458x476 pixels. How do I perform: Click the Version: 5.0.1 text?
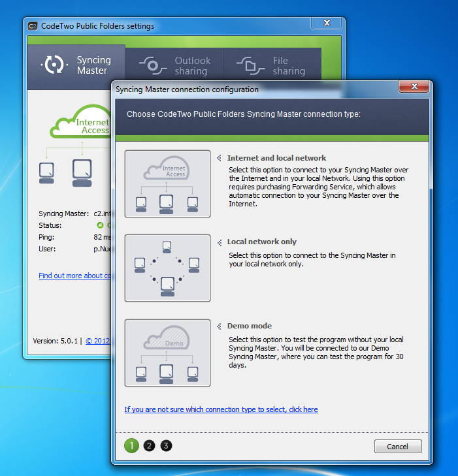[x=56, y=341]
